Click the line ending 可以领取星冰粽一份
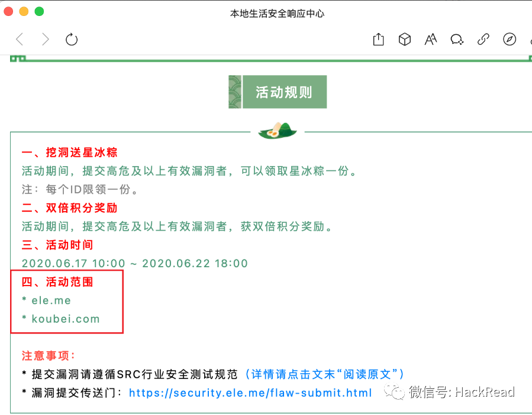 pos(190,171)
